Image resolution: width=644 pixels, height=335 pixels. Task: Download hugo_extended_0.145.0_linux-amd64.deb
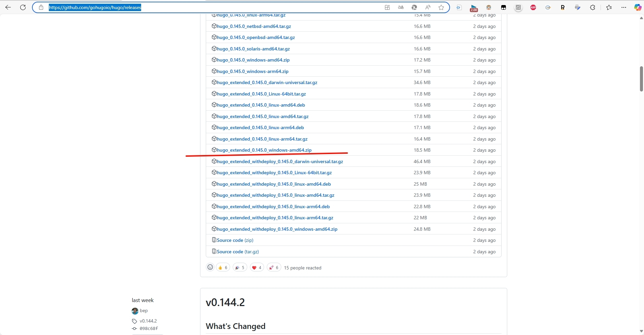(261, 105)
